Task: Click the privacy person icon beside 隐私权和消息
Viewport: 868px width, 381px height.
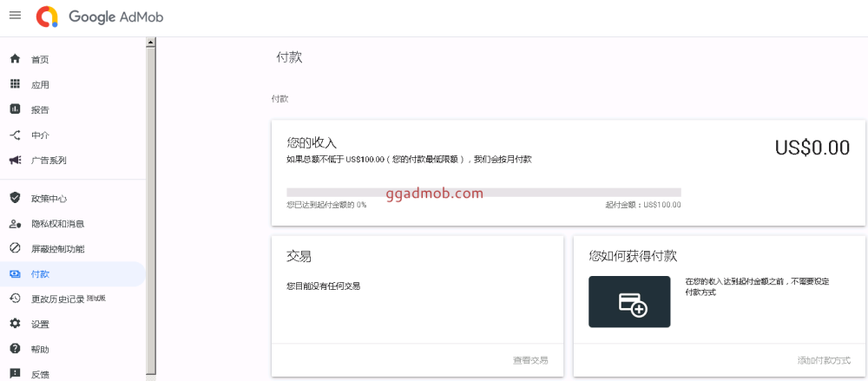Action: (16, 223)
